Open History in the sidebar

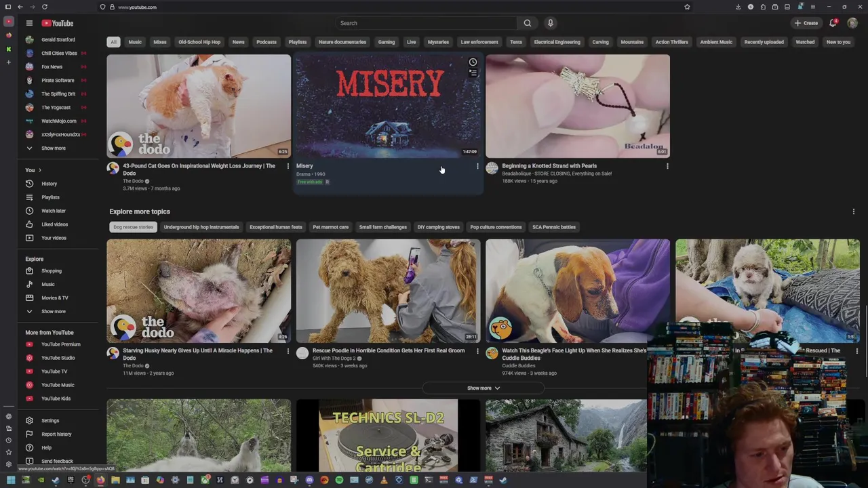point(49,184)
